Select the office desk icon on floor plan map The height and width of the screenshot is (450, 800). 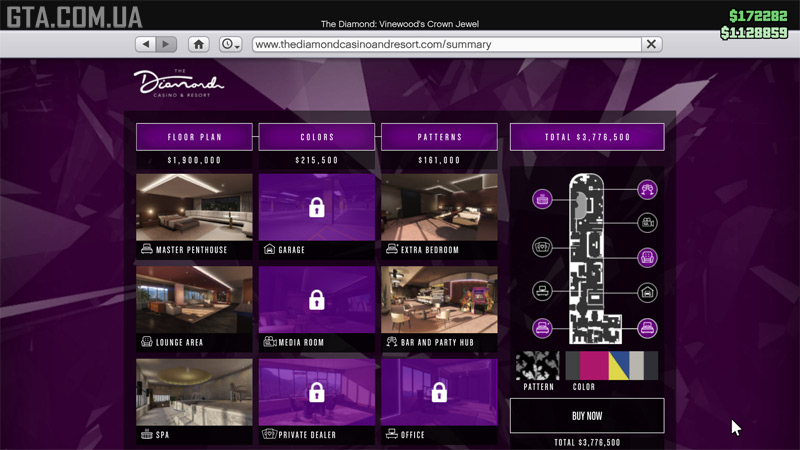coord(543,292)
